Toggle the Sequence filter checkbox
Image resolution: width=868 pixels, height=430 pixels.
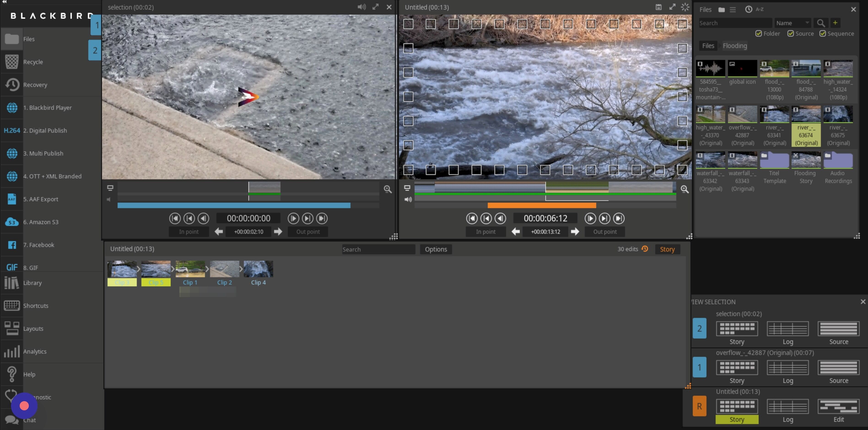pos(822,33)
